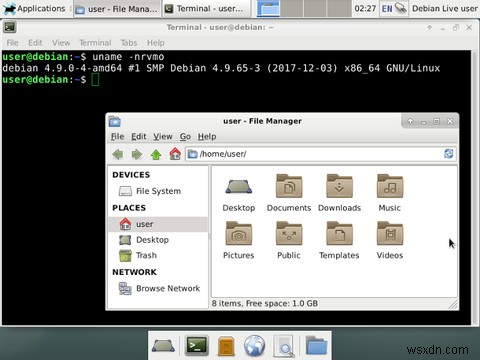480x360 pixels.
Task: Select the Public folder
Action: point(289,233)
